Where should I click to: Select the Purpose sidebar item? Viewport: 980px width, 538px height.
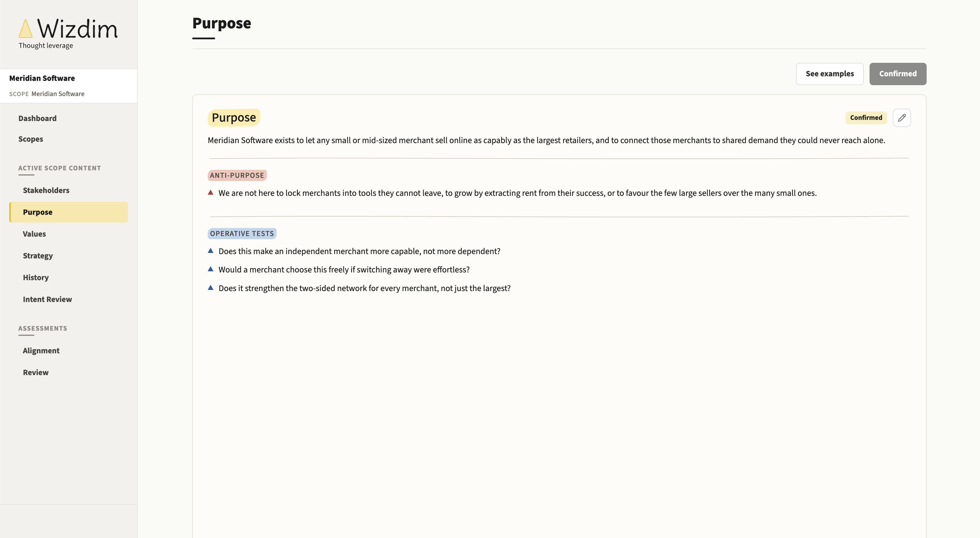(69, 212)
